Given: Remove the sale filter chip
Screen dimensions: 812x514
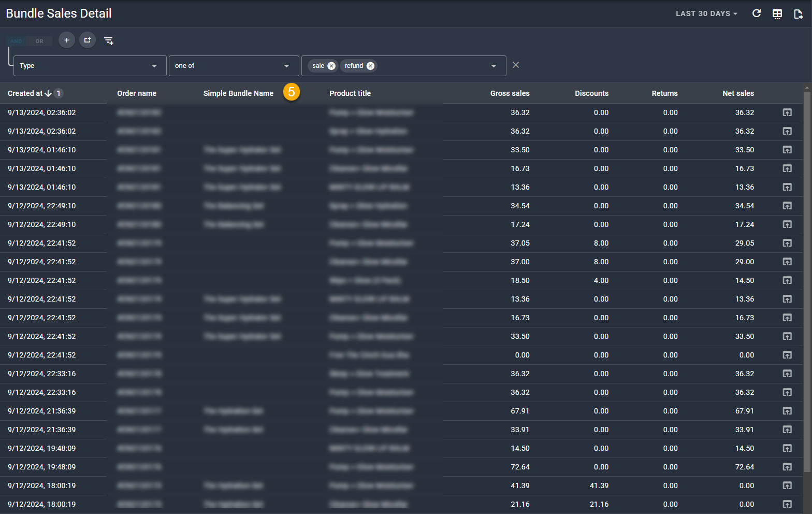Looking at the screenshot, I should (331, 66).
